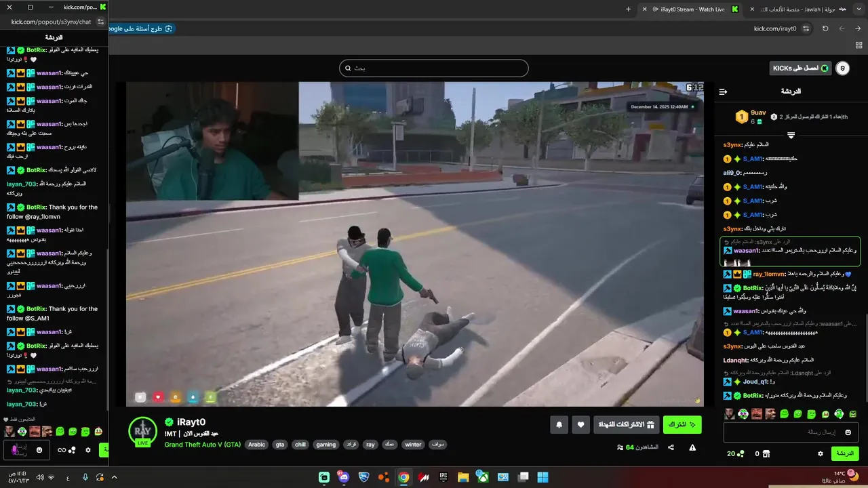Reload the page with browser refresh icon

[x=825, y=28]
